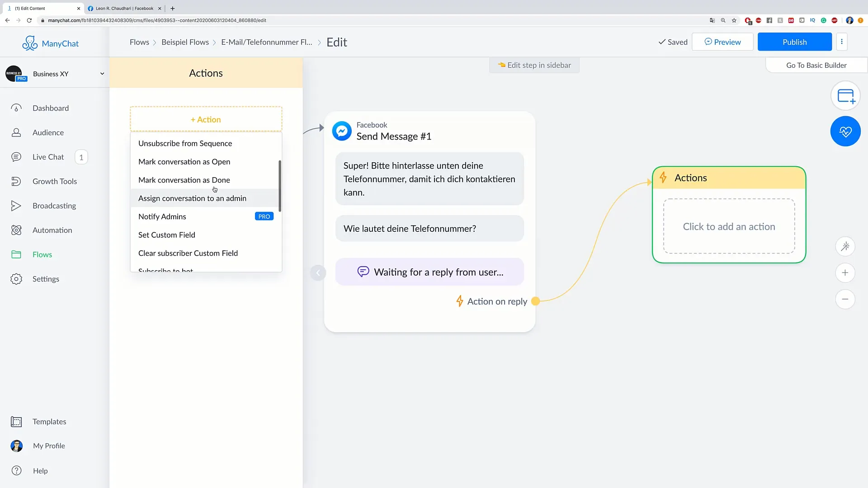Open the Live Chat icon panel

(x=16, y=157)
